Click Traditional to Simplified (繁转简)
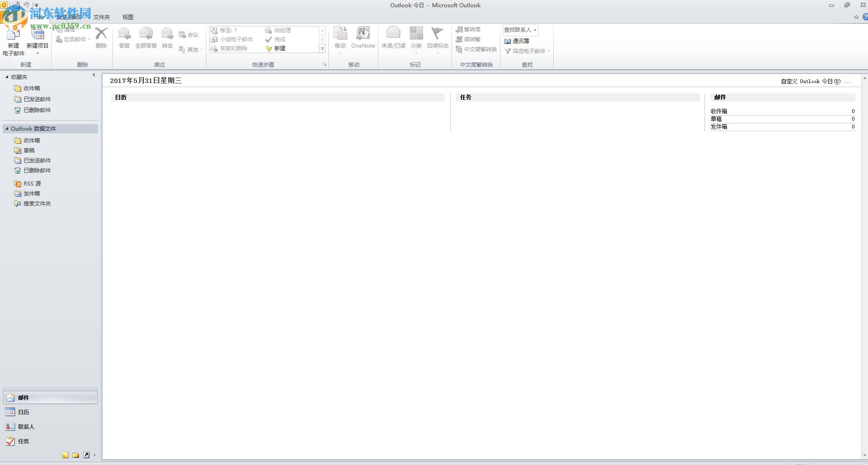The height and width of the screenshot is (465, 868). coord(468,29)
